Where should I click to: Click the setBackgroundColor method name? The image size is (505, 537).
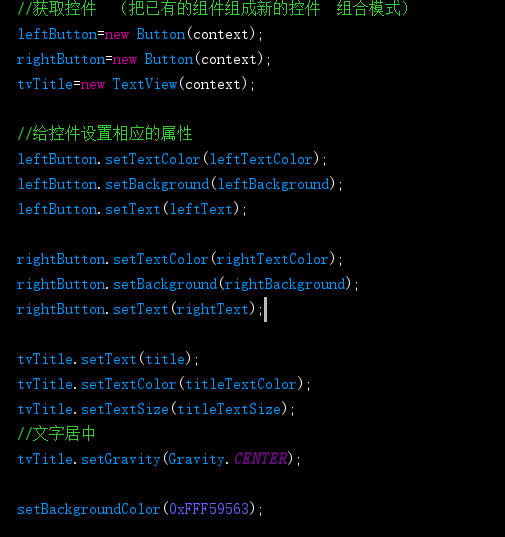89,509
